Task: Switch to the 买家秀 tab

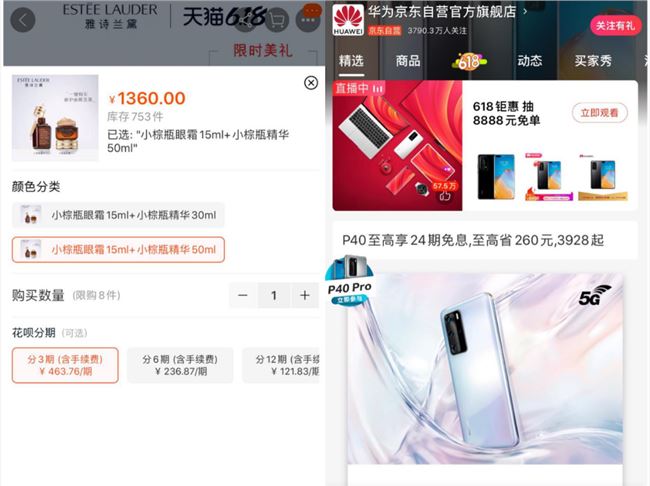Action: point(593,61)
